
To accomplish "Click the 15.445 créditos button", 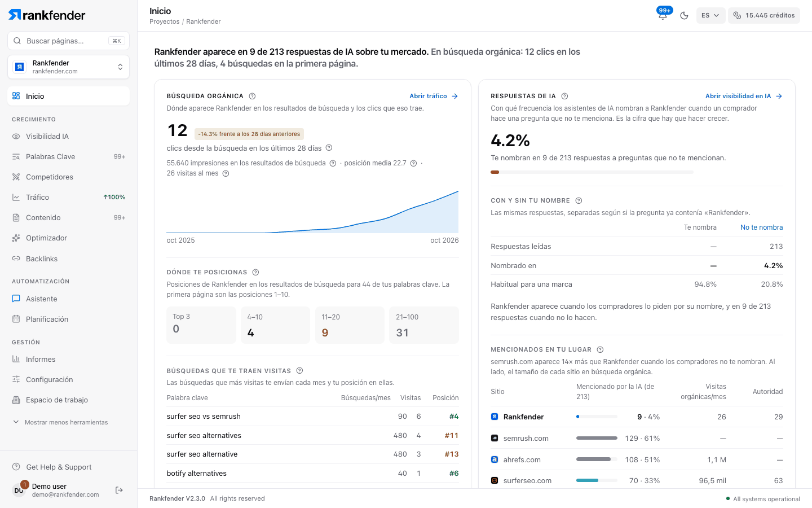I will [764, 15].
